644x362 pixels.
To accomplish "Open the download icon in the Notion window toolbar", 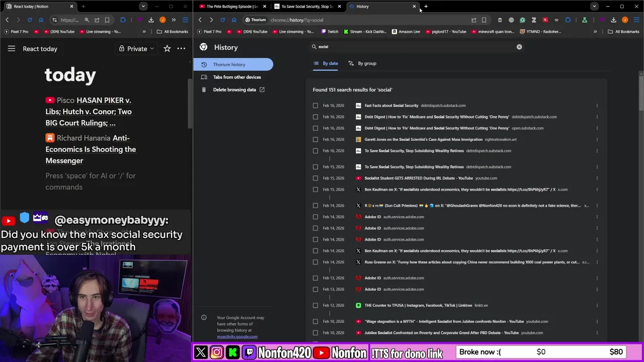I will 151,20.
